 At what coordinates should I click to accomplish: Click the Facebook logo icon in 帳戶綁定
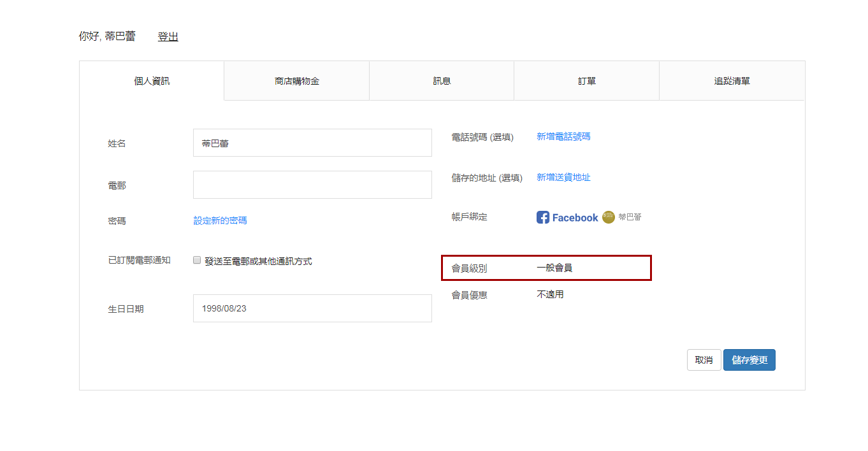click(543, 217)
